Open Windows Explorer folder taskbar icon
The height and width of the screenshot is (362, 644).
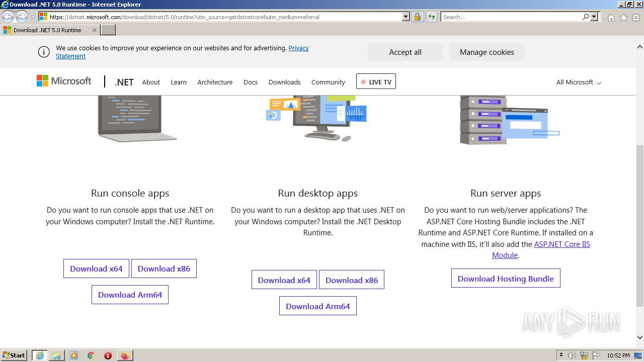[57, 355]
